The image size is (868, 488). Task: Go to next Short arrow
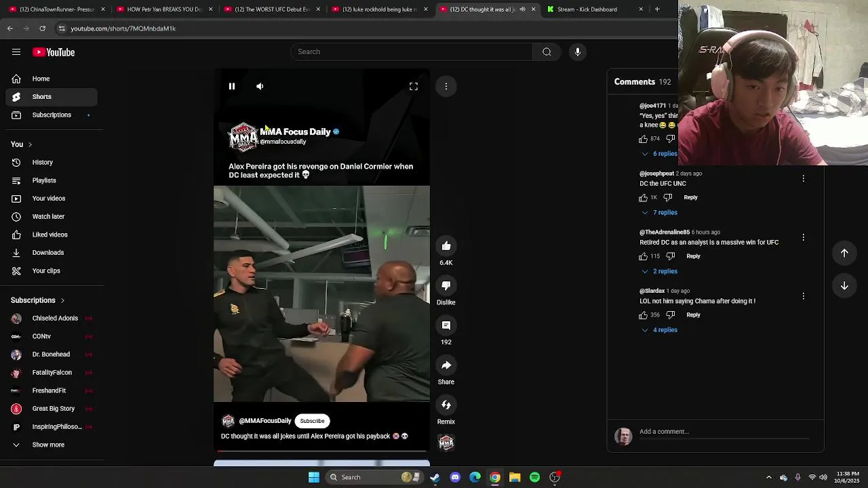(844, 286)
